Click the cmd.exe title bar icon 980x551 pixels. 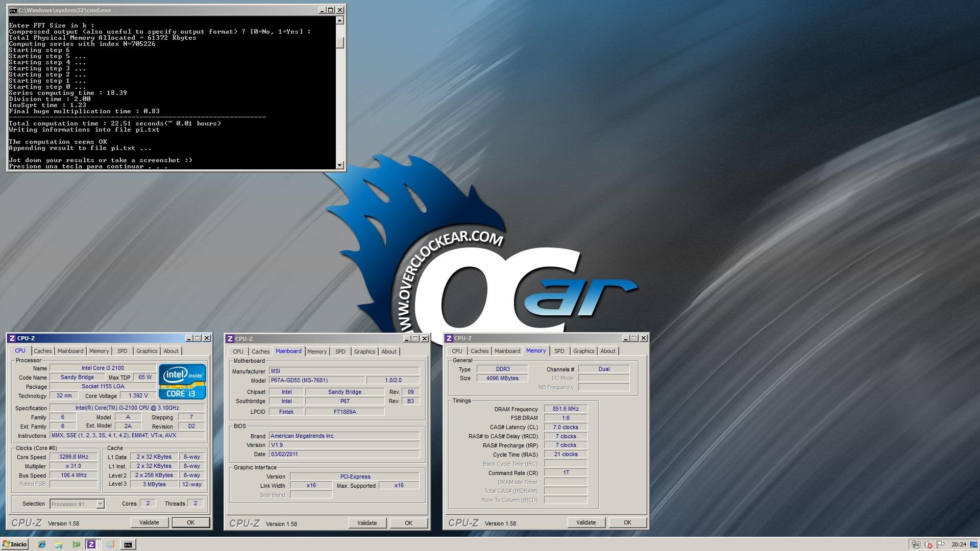[x=13, y=10]
